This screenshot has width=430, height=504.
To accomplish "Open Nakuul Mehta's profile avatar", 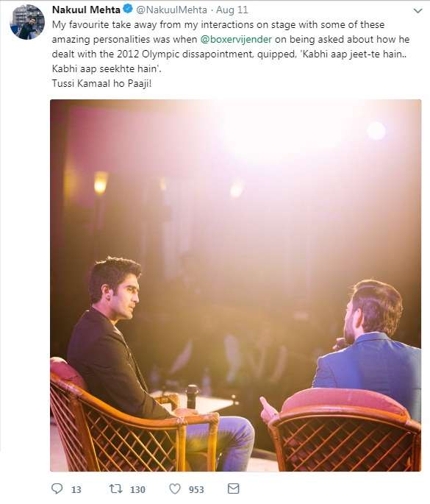I will [27, 22].
